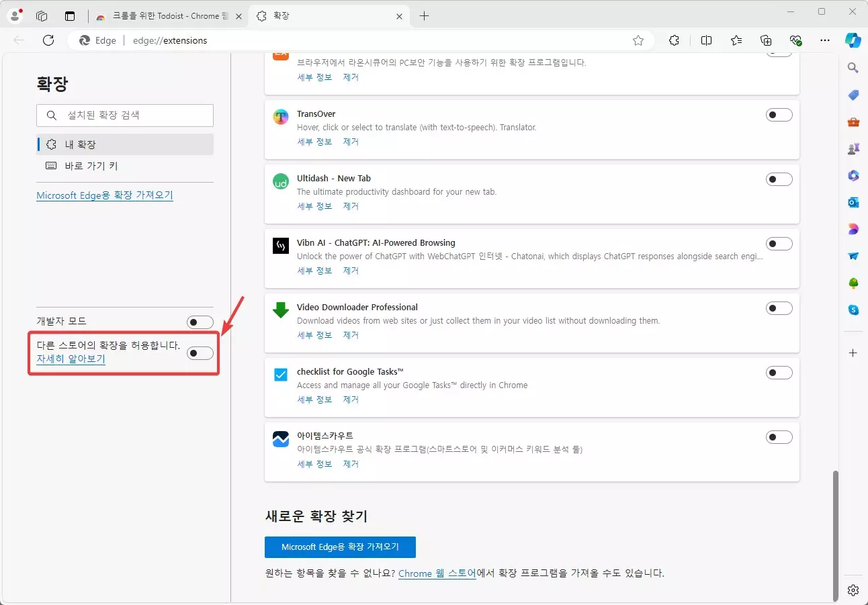Open a new tab with plus button

[x=424, y=16]
